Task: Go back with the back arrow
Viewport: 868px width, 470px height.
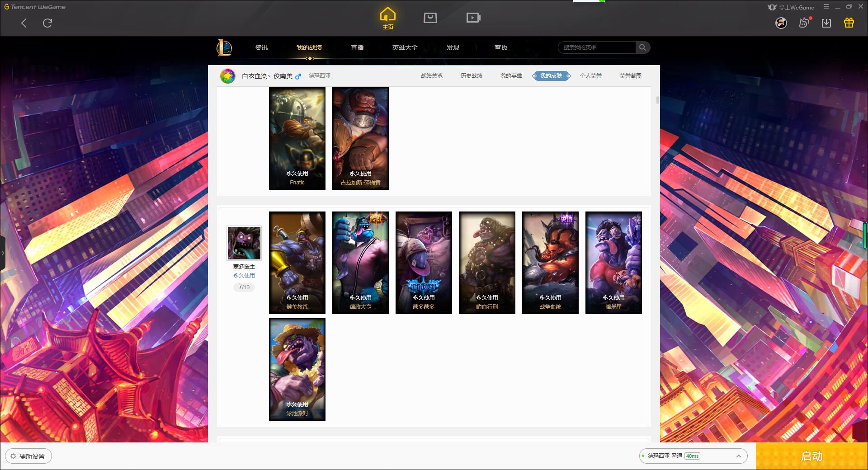Action: click(x=24, y=23)
